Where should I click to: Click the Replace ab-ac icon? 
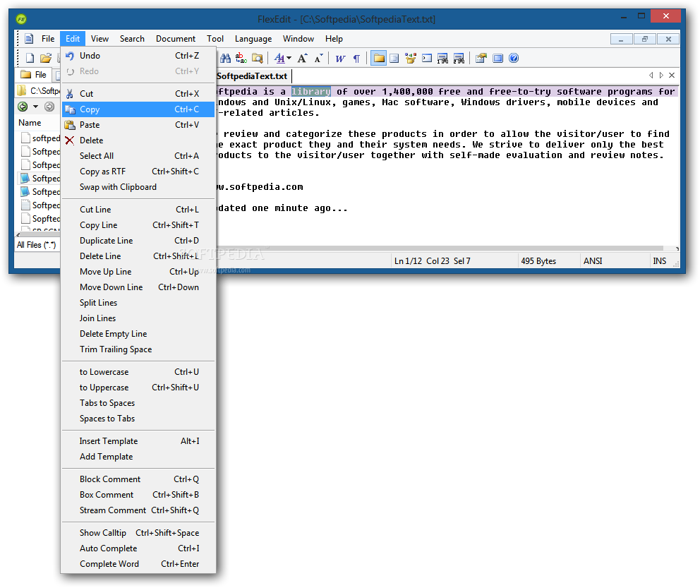pyautogui.click(x=241, y=58)
